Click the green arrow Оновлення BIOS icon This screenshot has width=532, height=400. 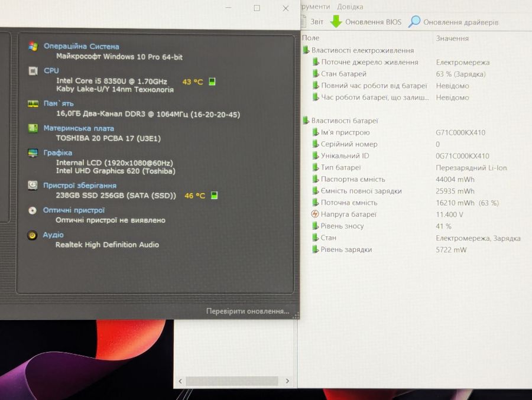[x=336, y=21]
